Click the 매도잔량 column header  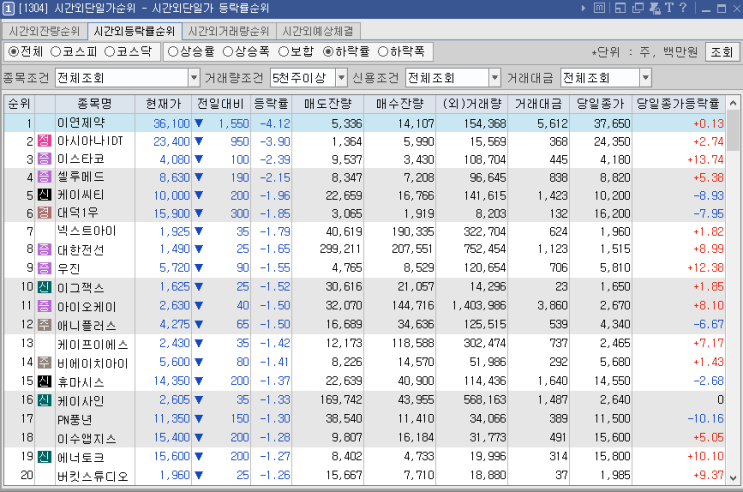coord(328,103)
